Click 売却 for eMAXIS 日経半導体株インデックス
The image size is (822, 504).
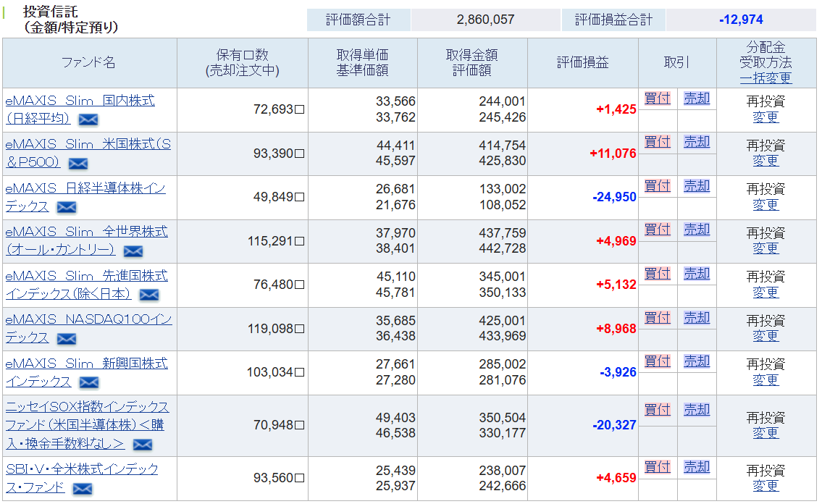coord(697,186)
